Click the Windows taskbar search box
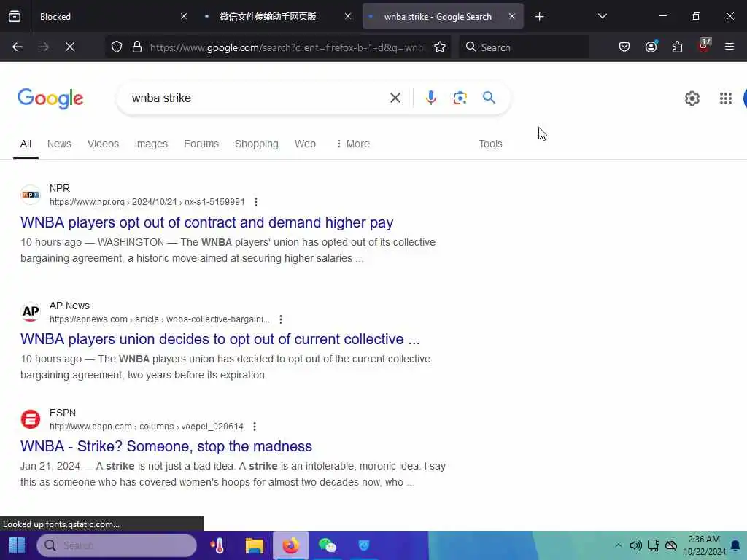The image size is (747, 560). [117, 545]
